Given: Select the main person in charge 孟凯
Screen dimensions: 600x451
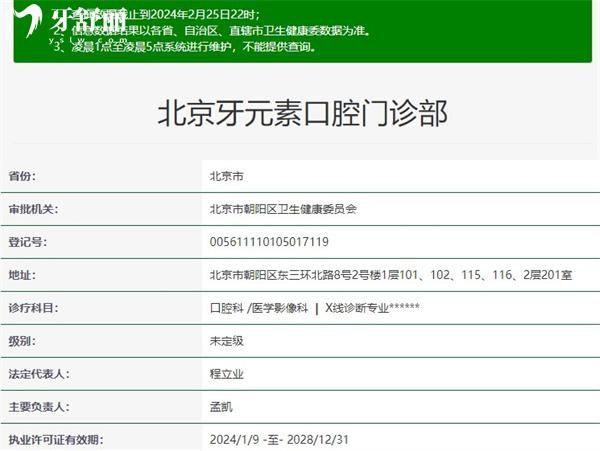Looking at the screenshot, I should pos(221,407).
